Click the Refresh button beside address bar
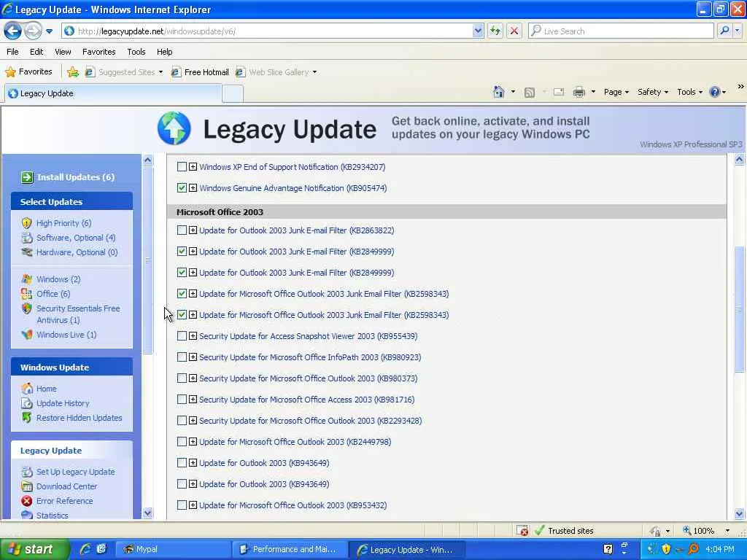 [495, 31]
